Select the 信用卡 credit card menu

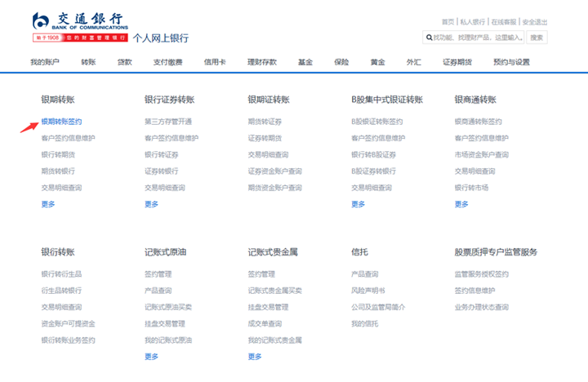pos(215,62)
